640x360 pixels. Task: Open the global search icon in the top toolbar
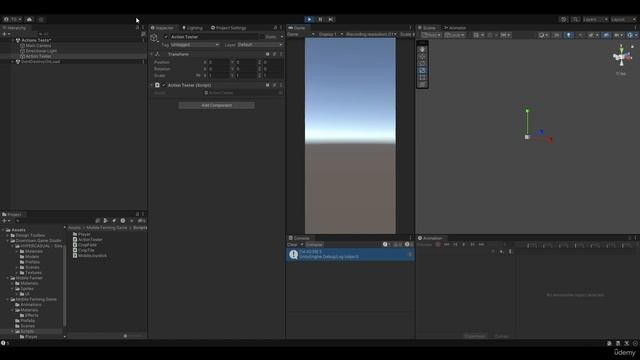575,19
